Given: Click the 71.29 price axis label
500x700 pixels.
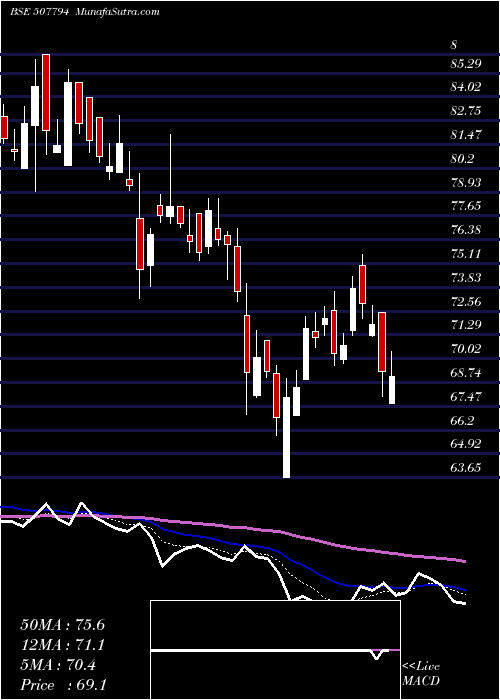Looking at the screenshot, I should click(466, 325).
